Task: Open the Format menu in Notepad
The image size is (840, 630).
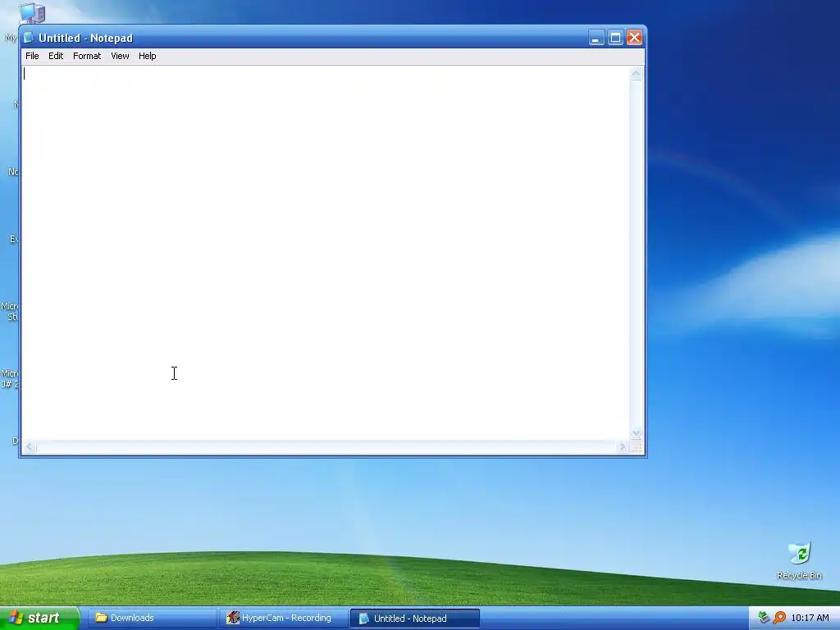Action: [x=87, y=56]
